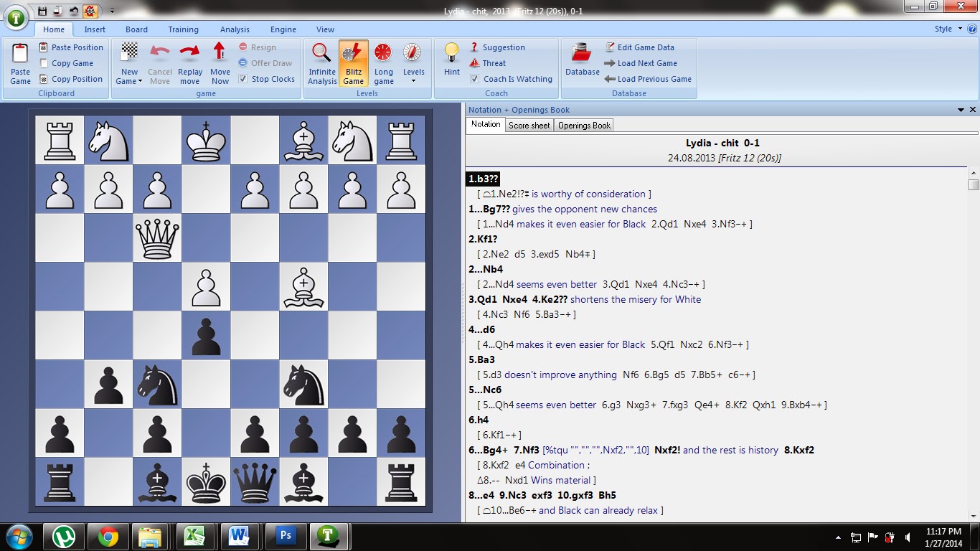Force the engine to Move Now
Screen dimensions: 980x551
tap(220, 63)
